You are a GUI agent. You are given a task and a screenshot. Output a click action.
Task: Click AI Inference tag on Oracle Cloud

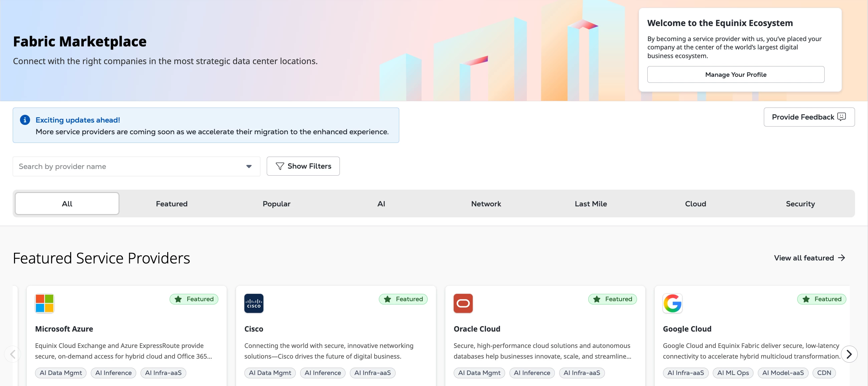click(x=532, y=373)
